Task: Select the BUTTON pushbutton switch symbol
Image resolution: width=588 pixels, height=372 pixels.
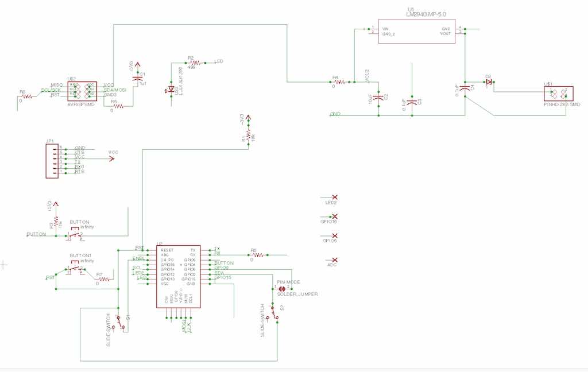Action: tap(75, 234)
